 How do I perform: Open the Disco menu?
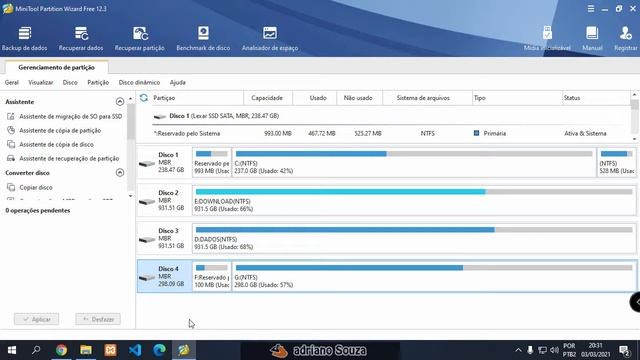pyautogui.click(x=70, y=82)
